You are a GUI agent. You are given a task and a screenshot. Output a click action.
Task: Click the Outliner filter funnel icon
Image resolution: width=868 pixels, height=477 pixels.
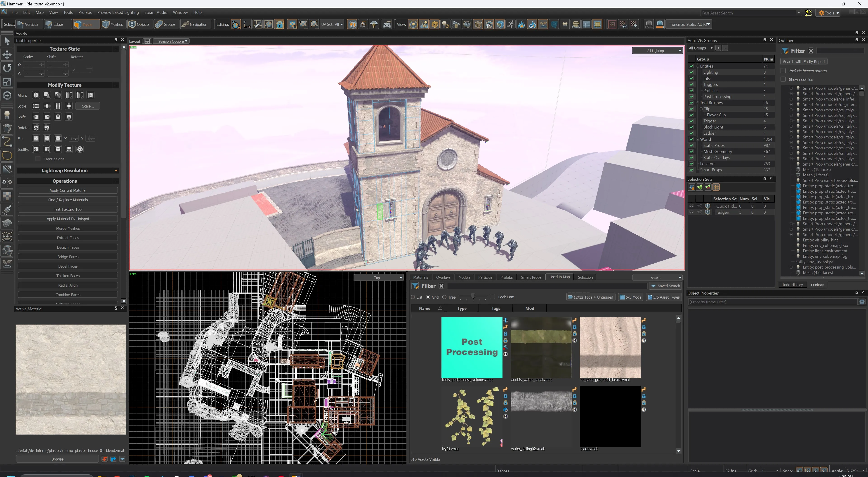click(x=785, y=51)
